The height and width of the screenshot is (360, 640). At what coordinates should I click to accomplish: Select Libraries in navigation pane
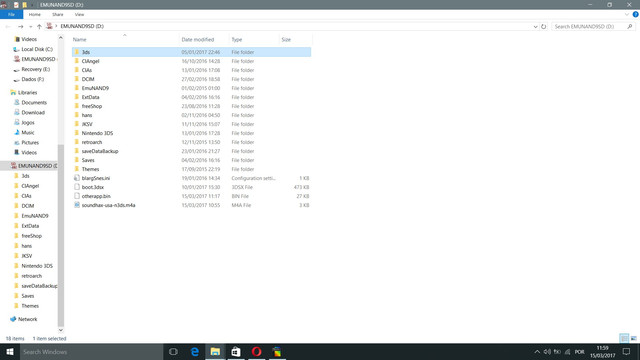coord(24,93)
